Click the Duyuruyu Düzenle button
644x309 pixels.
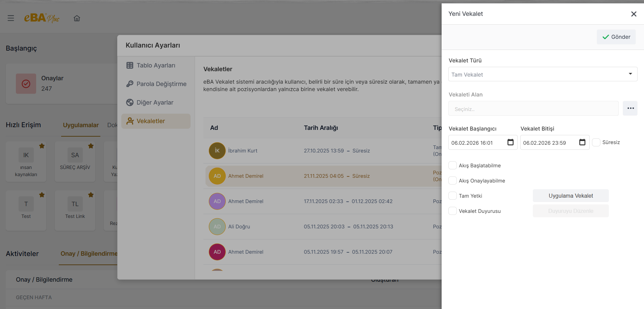(571, 211)
